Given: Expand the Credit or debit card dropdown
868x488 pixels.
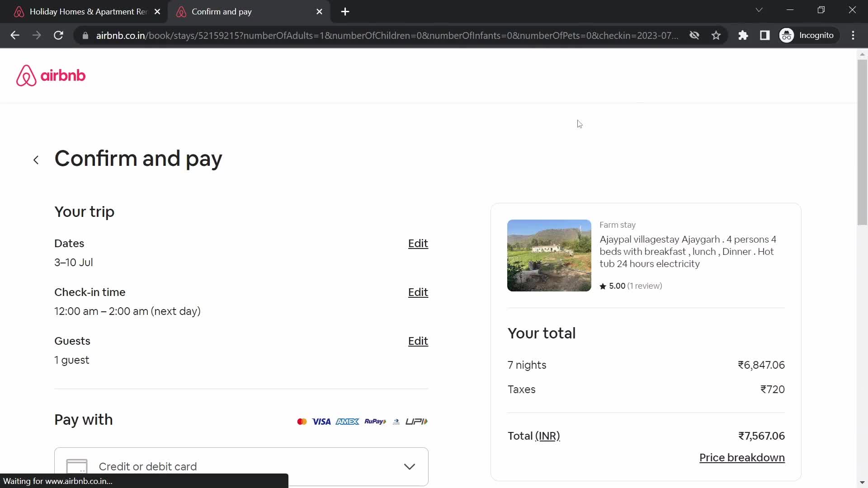Looking at the screenshot, I should pos(410,467).
